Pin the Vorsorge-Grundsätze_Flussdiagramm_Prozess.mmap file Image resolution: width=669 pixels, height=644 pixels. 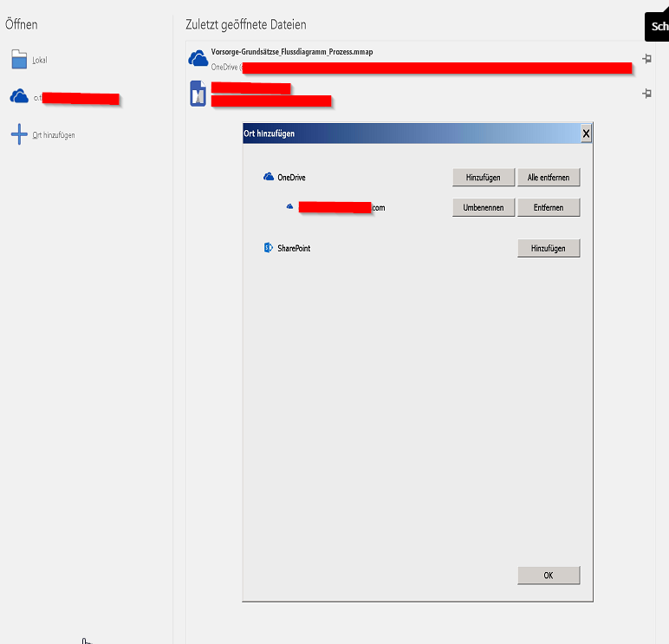click(x=646, y=59)
